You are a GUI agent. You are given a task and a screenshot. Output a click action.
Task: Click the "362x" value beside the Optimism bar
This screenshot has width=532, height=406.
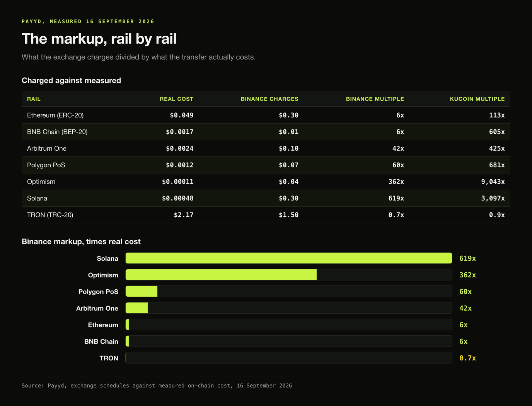click(x=467, y=275)
